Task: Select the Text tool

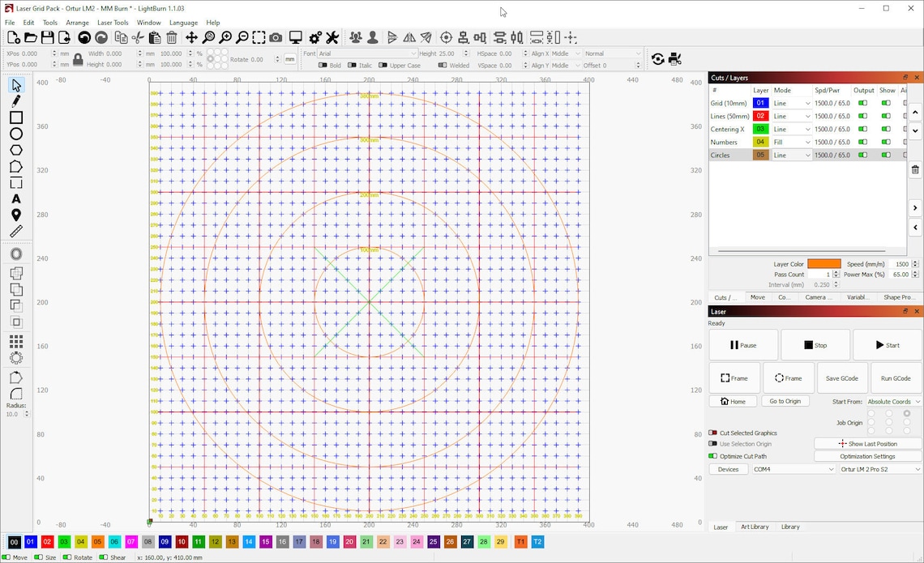Action: click(16, 199)
